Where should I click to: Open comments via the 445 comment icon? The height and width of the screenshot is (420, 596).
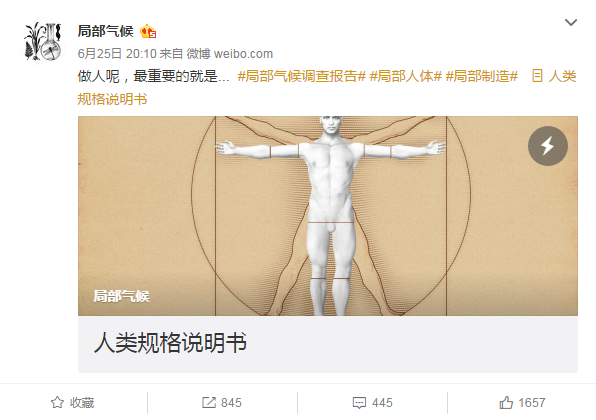click(359, 403)
